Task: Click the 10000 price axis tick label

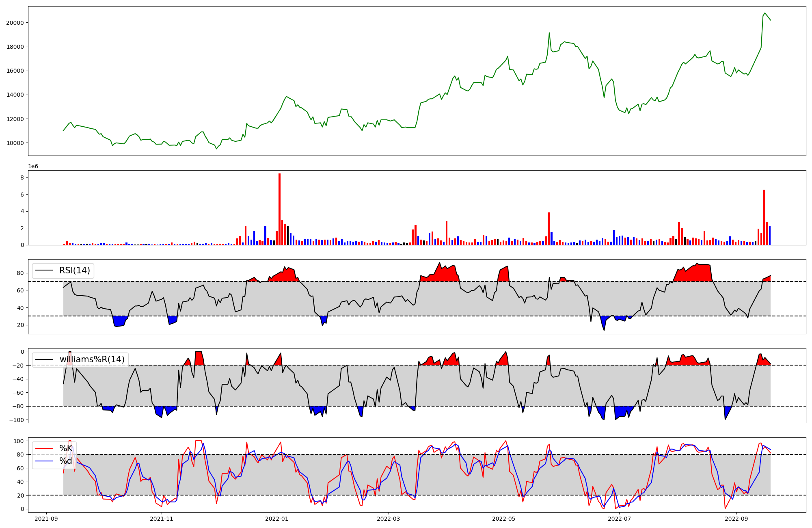Action: tap(15, 143)
